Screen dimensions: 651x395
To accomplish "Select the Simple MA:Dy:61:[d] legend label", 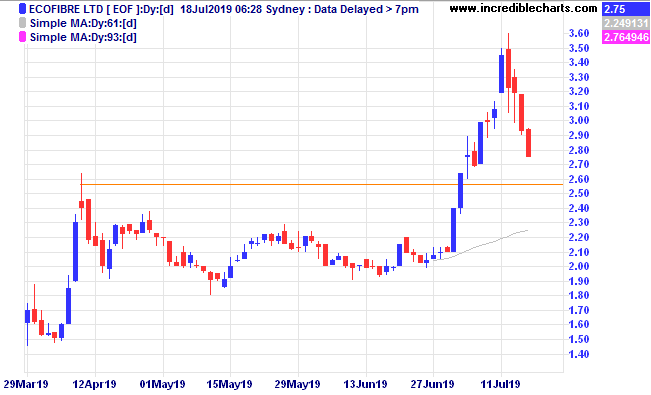I will point(83,23).
